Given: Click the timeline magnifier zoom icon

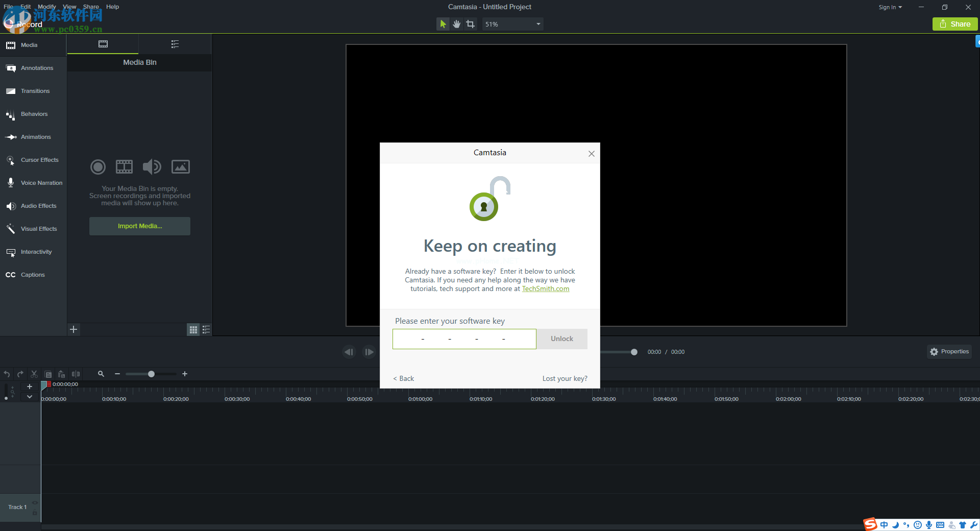Looking at the screenshot, I should point(101,374).
